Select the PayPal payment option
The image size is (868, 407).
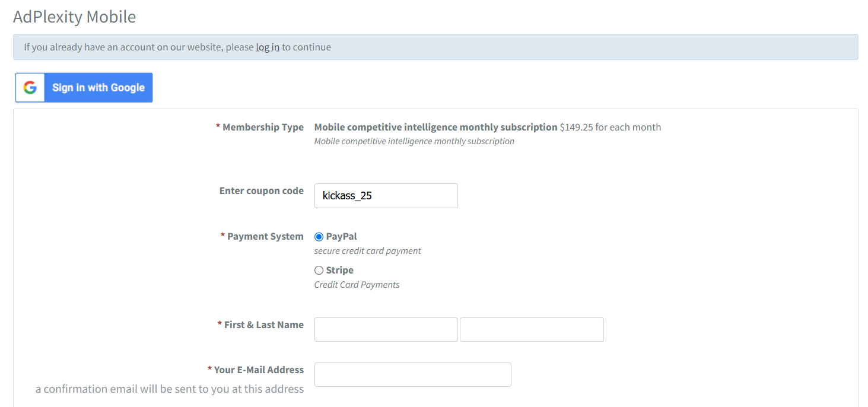tap(319, 237)
